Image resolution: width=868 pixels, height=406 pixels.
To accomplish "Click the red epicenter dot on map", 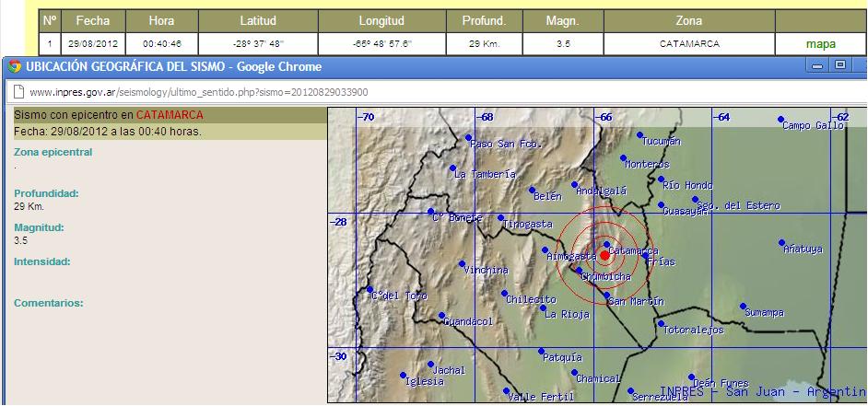I will pyautogui.click(x=604, y=255).
